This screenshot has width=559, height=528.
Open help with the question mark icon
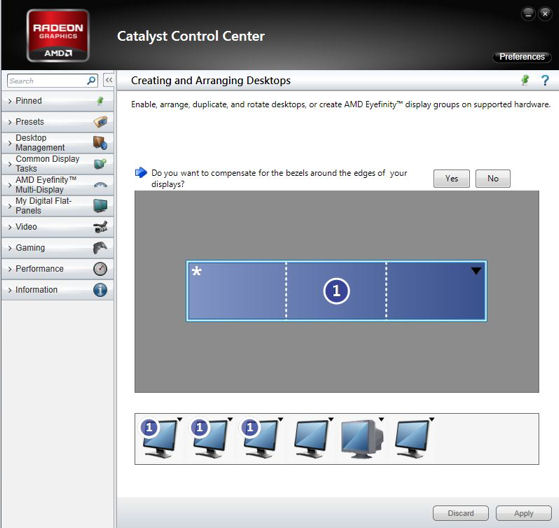tap(545, 80)
